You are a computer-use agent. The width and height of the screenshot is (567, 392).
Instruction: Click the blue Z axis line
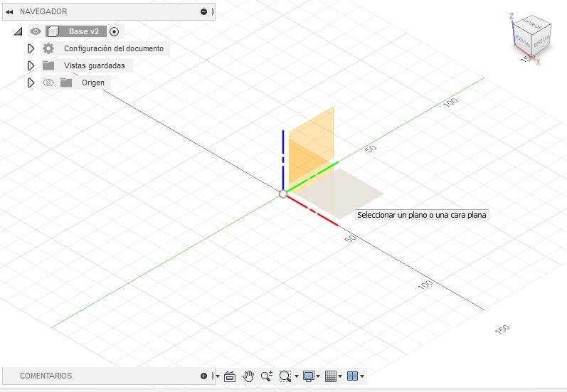click(283, 159)
